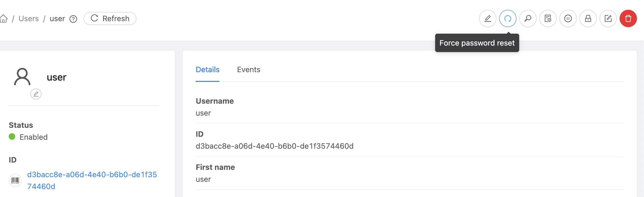
Task: Click the user avatar silhouette
Action: [22, 77]
